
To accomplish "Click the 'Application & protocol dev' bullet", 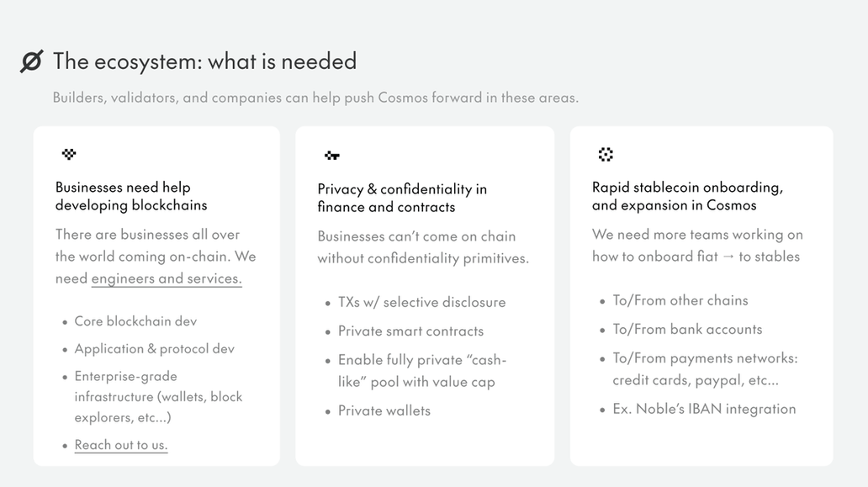I will 154,348.
